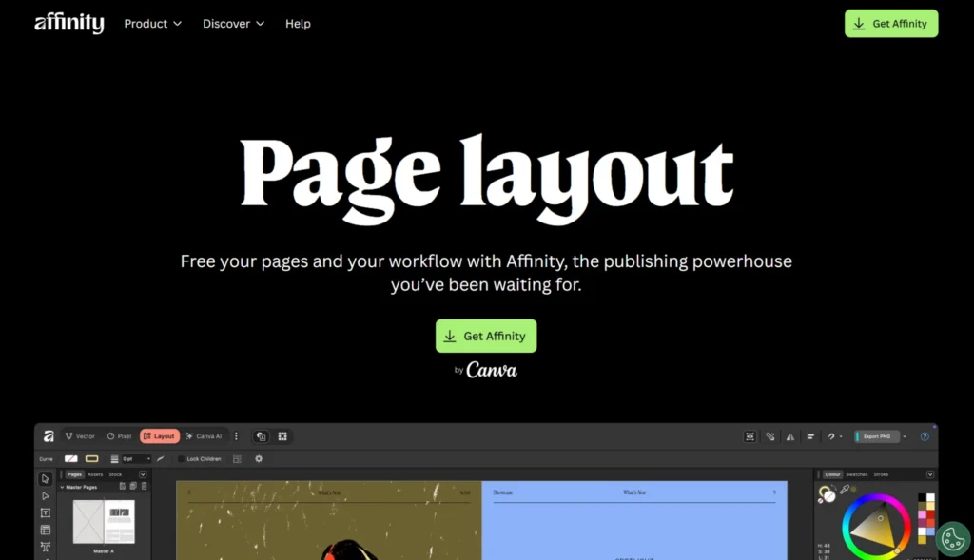Click the duplicate master page icon
This screenshot has width=974, height=560.
(133, 486)
